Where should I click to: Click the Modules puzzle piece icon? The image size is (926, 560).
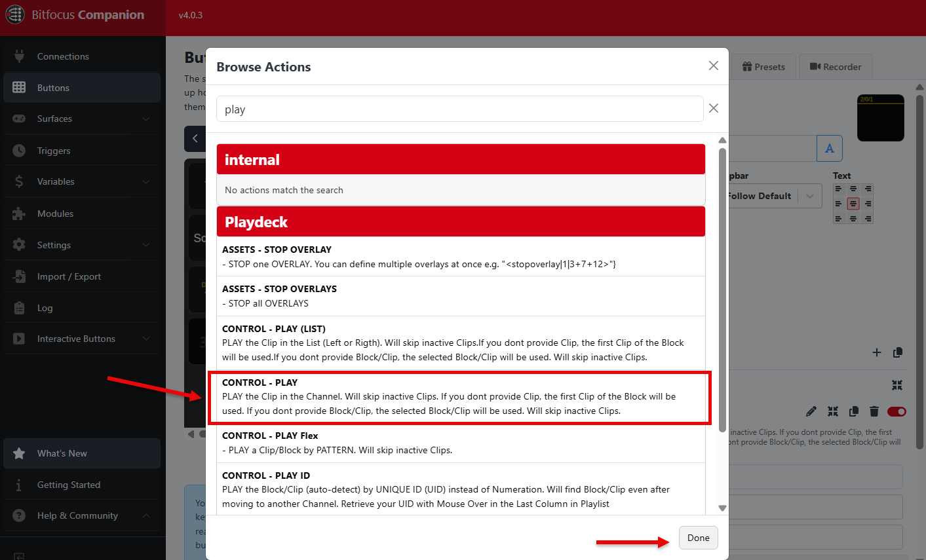(19, 214)
